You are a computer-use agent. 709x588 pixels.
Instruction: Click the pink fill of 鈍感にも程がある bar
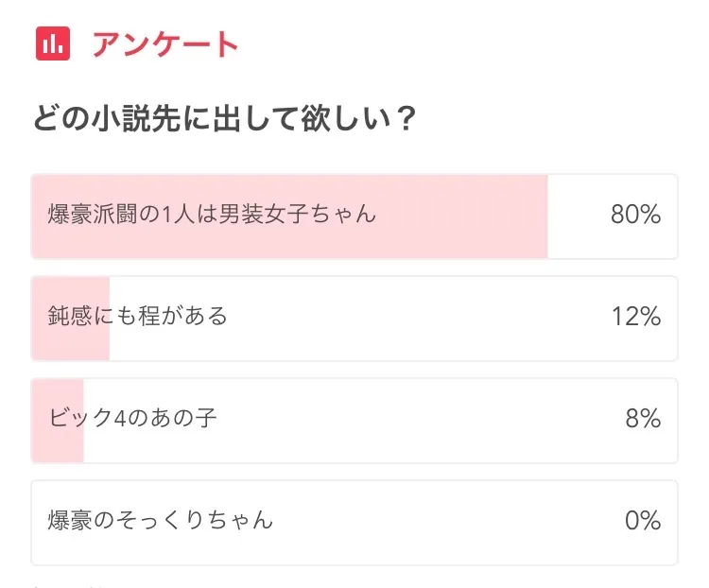click(x=71, y=319)
